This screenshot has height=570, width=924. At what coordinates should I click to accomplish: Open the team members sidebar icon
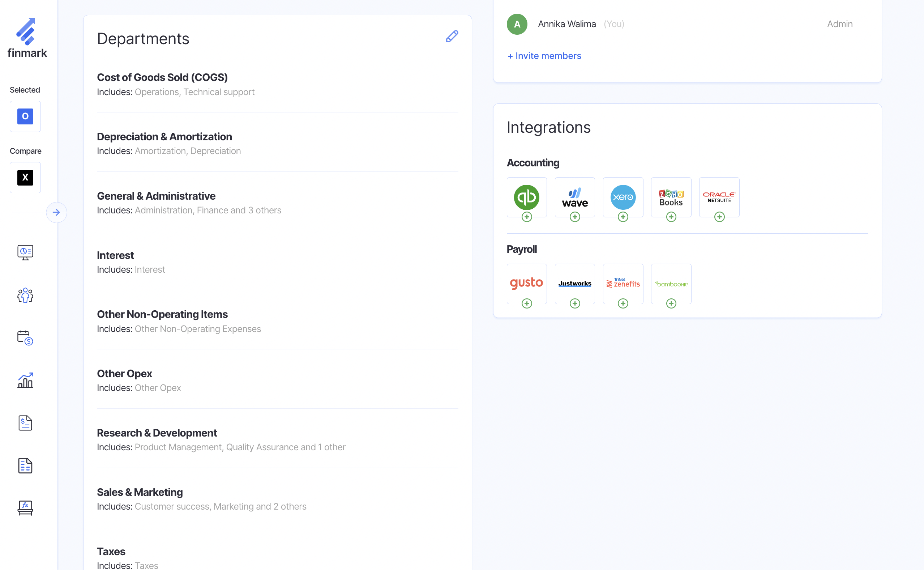(x=25, y=295)
